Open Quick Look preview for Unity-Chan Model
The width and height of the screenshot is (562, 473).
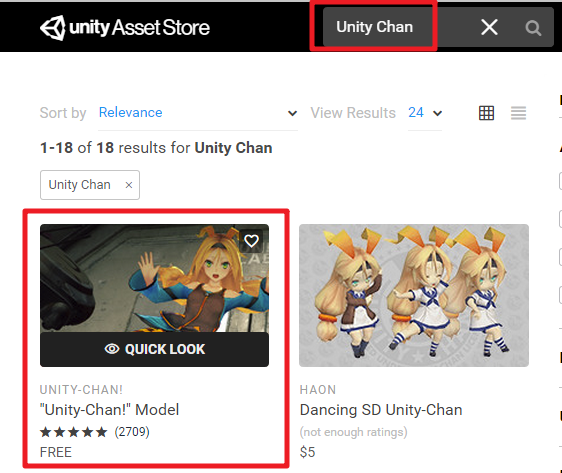[x=154, y=349]
